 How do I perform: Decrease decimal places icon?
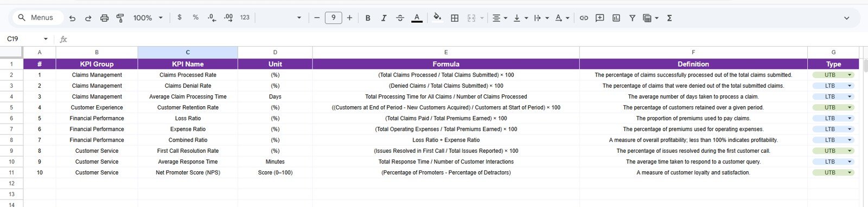click(212, 18)
